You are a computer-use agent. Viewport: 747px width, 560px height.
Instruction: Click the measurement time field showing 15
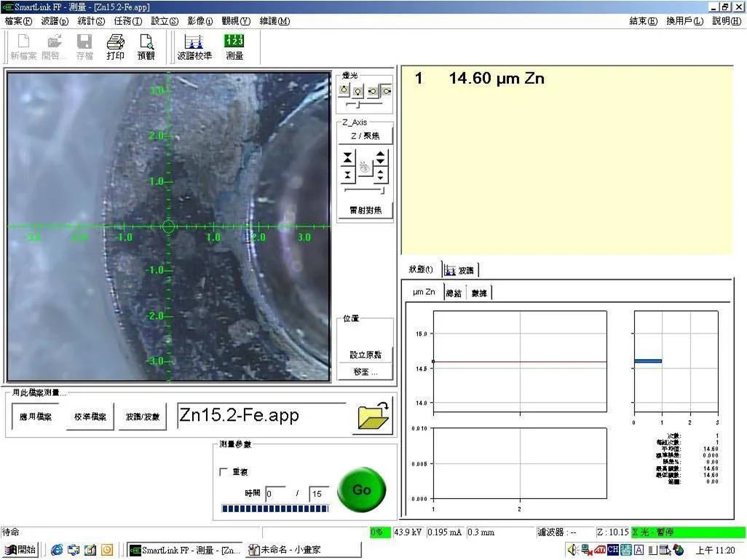point(319,494)
